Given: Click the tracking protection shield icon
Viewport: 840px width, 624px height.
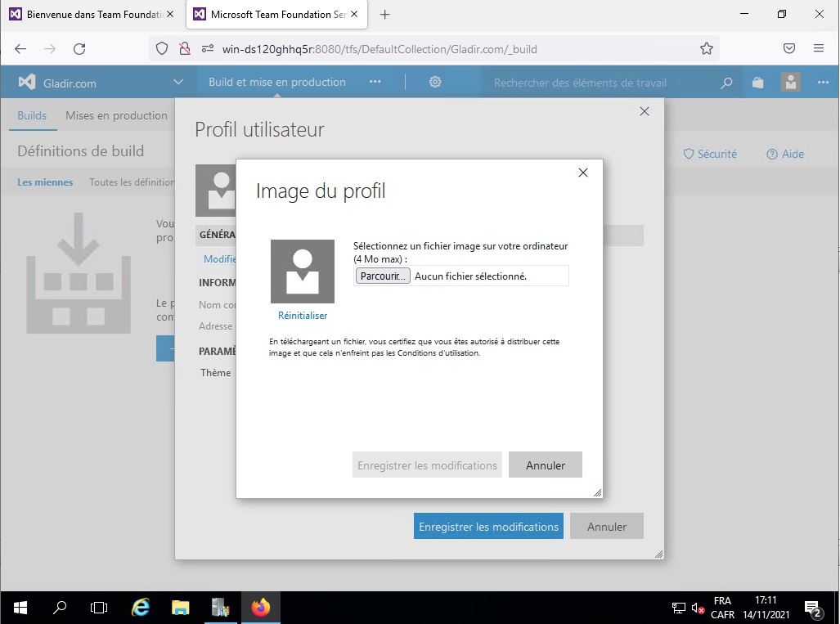Looking at the screenshot, I should [x=162, y=49].
